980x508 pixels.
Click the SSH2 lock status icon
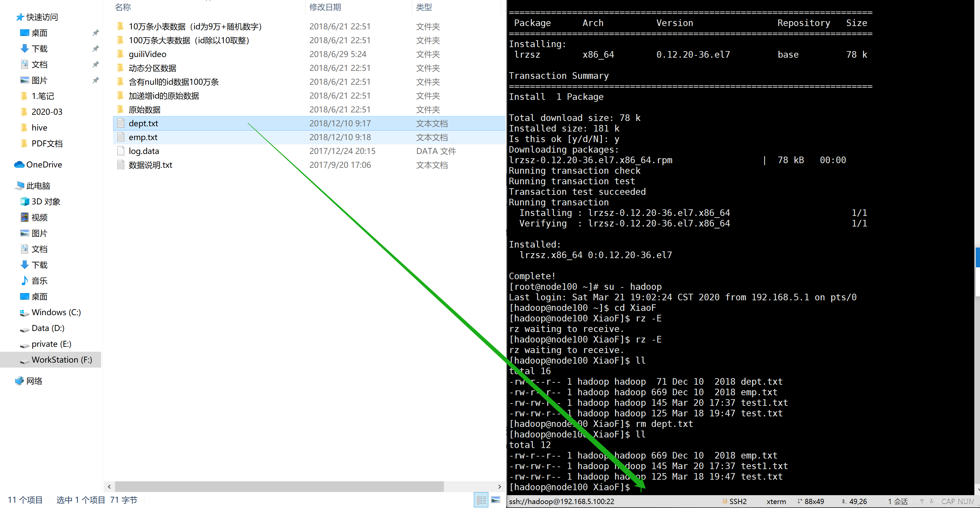pos(725,501)
